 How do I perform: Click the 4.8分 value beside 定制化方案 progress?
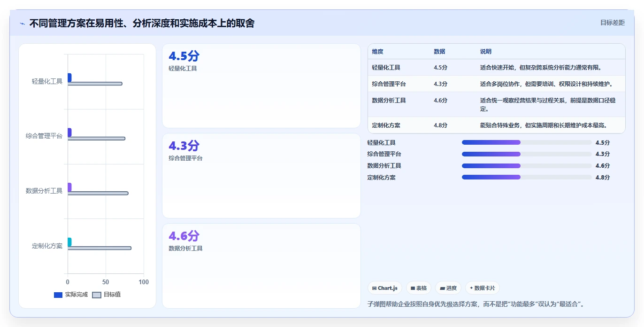[603, 178]
